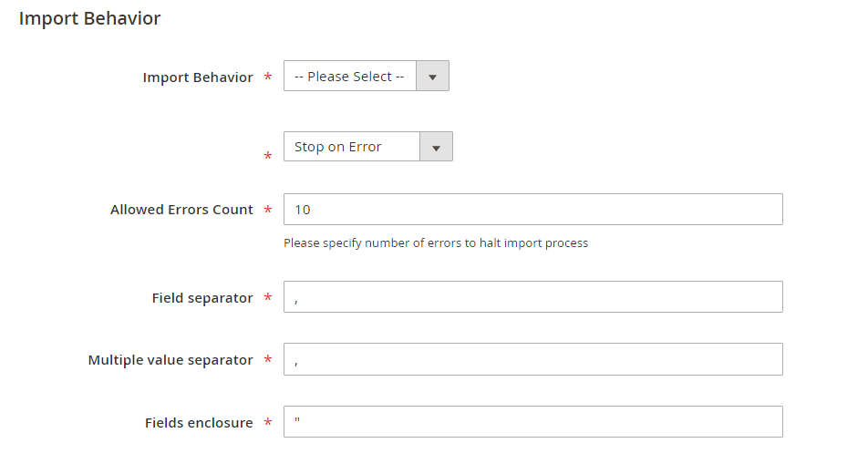The height and width of the screenshot is (464, 868).
Task: Click into the Field separator input
Action: pyautogui.click(x=533, y=297)
